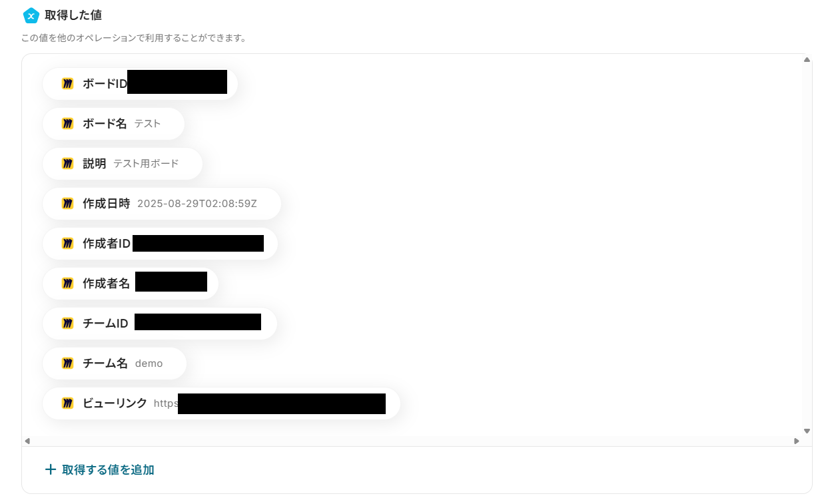Click the Miro icon beside チーム名
824x504 pixels.
point(67,364)
